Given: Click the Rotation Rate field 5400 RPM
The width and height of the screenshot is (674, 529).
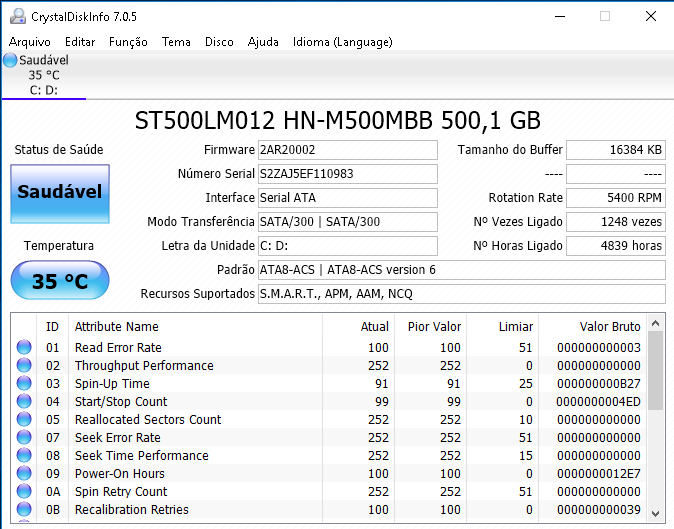Looking at the screenshot, I should point(616,198).
